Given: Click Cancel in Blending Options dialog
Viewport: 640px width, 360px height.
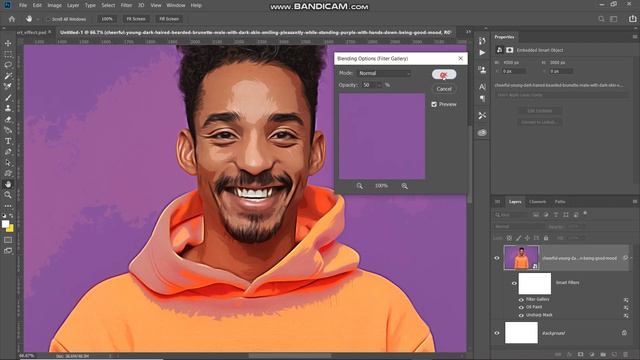Looking at the screenshot, I should 444,89.
